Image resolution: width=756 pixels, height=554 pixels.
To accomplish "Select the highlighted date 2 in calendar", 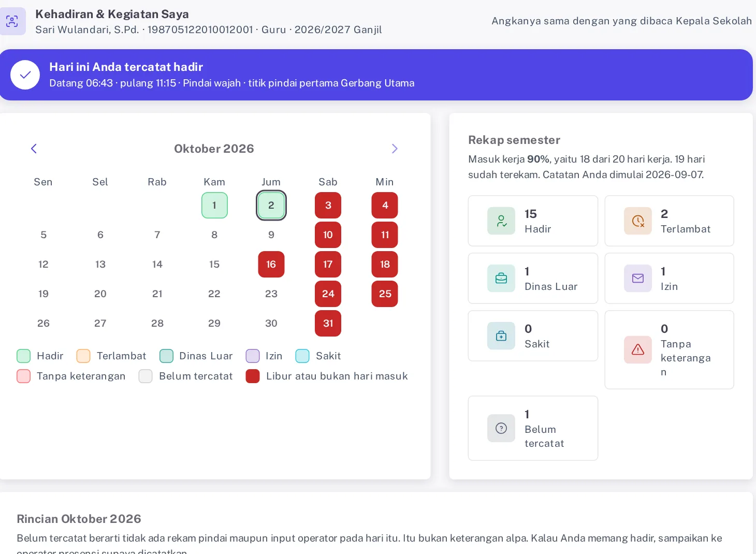I will tap(271, 205).
